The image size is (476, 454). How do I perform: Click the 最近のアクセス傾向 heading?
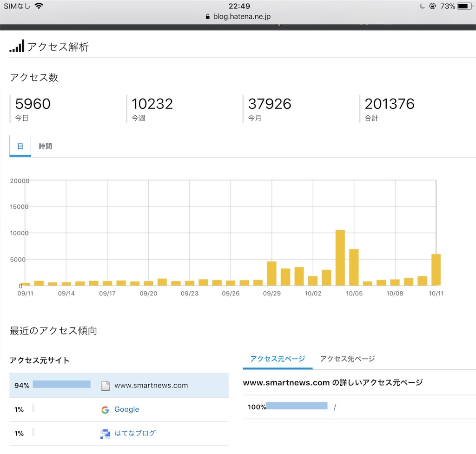53,331
